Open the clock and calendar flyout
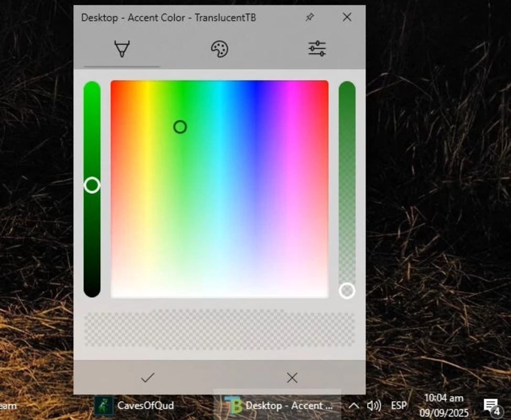511x420 pixels. pyautogui.click(x=443, y=405)
